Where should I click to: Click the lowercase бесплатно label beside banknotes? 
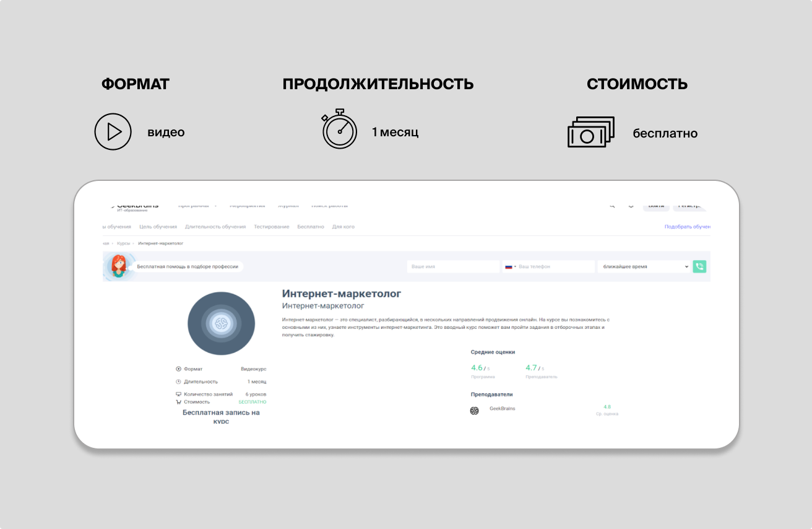pos(665,133)
